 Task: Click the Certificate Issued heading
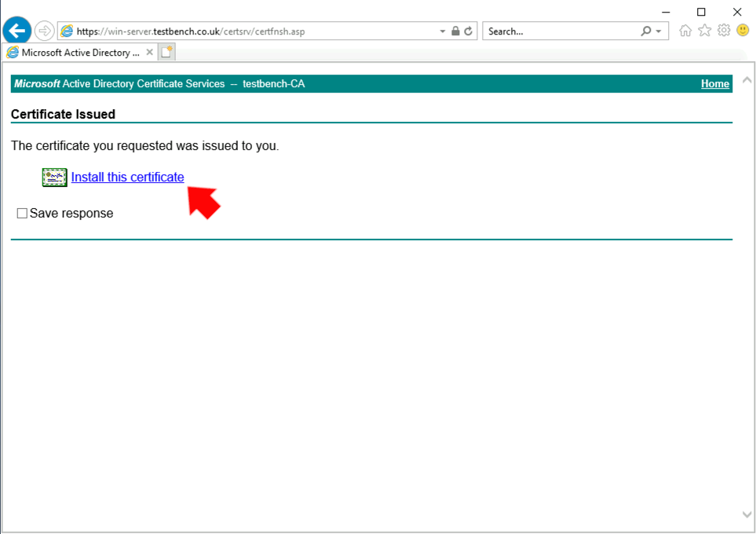[63, 115]
